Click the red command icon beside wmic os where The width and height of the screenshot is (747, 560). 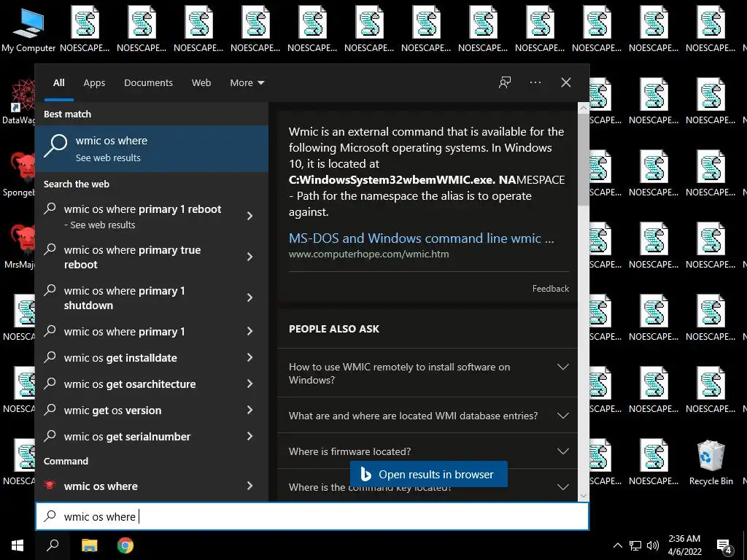[50, 486]
